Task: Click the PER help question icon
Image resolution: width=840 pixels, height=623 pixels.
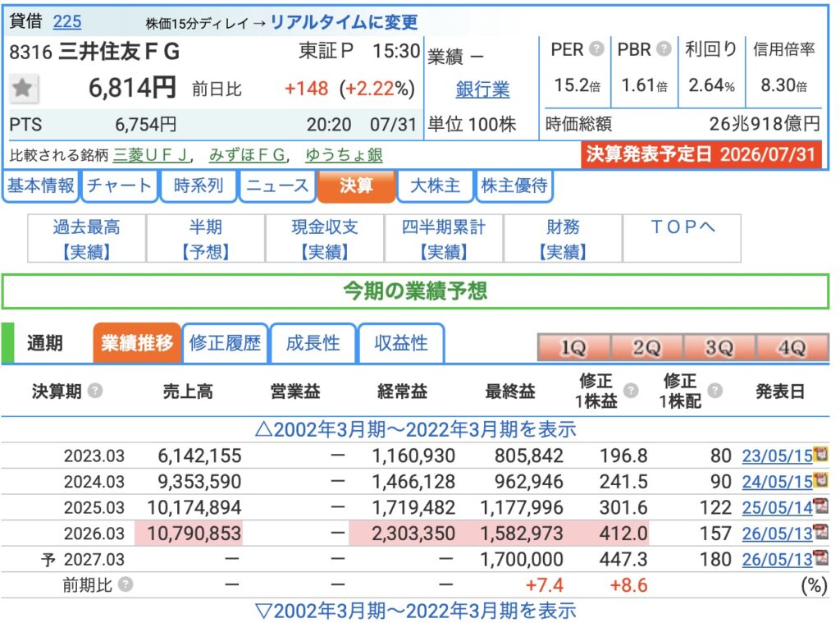Action: [596, 48]
